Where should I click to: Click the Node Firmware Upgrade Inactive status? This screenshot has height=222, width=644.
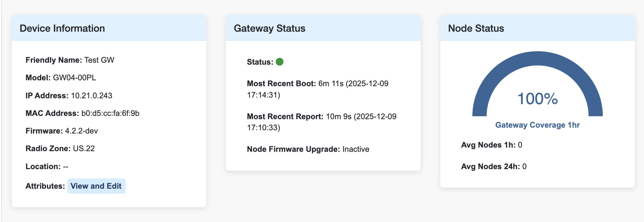click(x=356, y=149)
